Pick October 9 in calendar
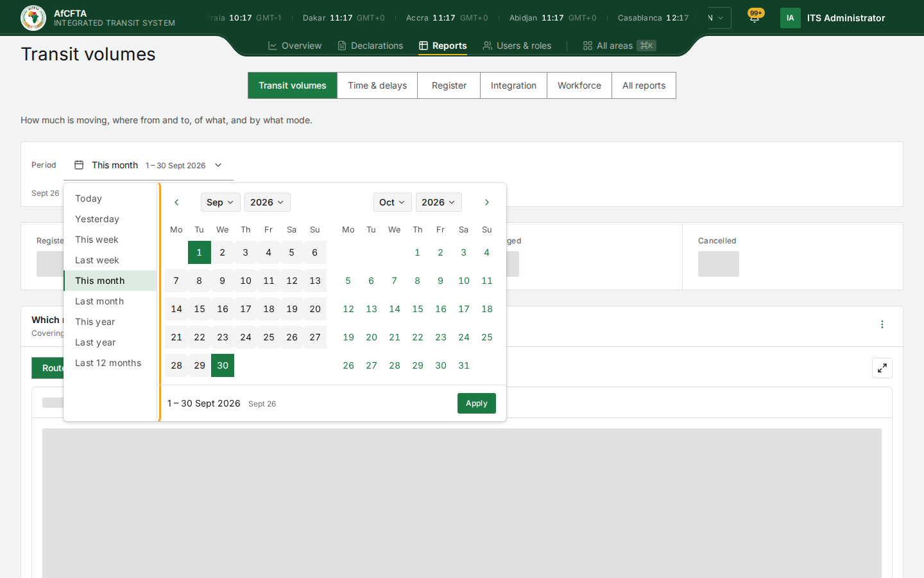This screenshot has height=578, width=924. point(441,281)
